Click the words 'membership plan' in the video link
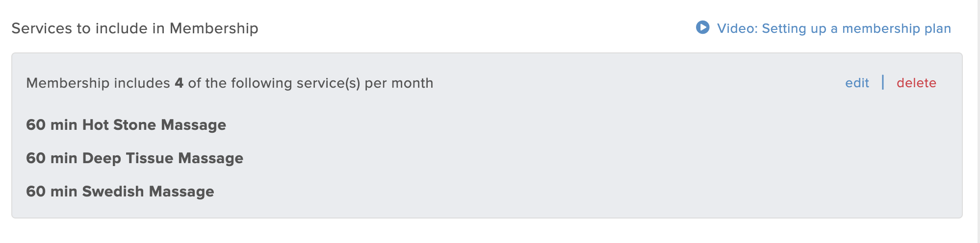Viewport: 980px width, 243px height. tap(897, 29)
